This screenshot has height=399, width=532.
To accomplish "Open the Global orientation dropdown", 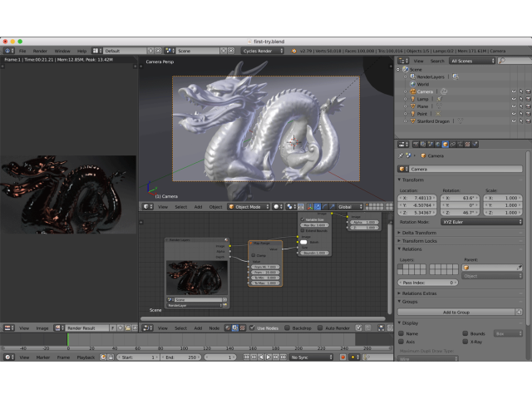I will click(x=350, y=207).
